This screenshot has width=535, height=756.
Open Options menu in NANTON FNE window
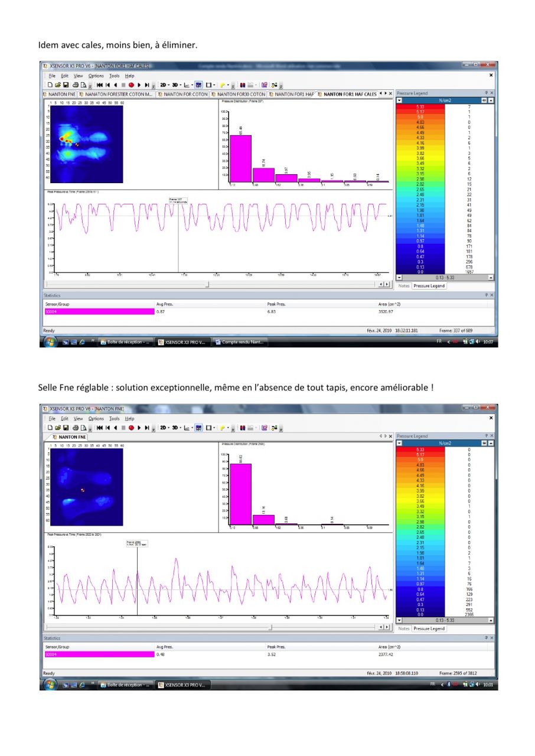click(96, 418)
